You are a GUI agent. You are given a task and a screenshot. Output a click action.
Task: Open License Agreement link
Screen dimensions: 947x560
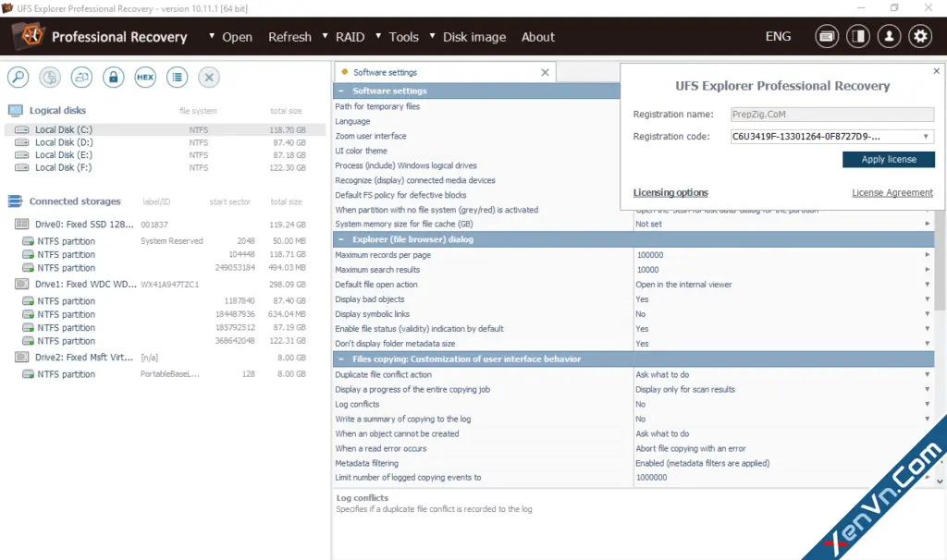[892, 192]
